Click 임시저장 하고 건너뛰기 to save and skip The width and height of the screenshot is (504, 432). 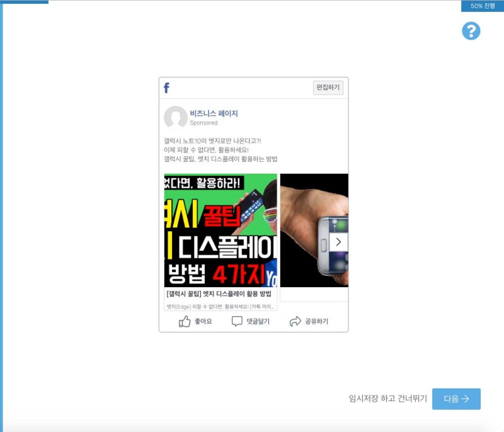pos(388,399)
